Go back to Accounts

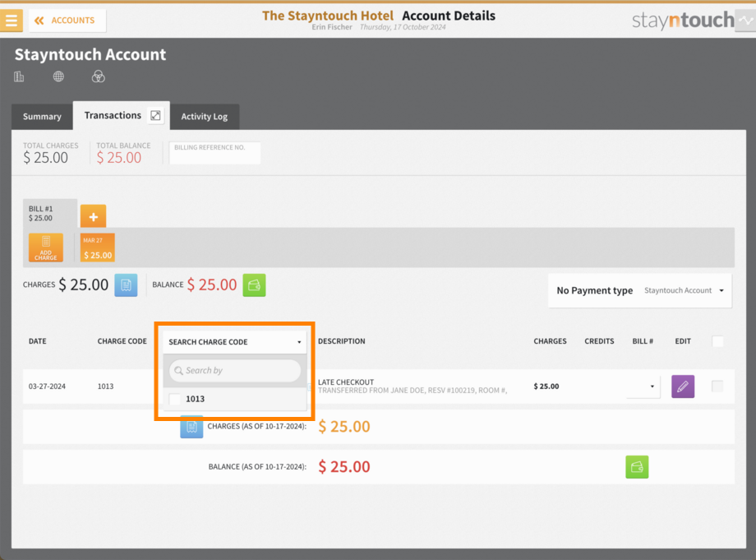[x=67, y=21]
